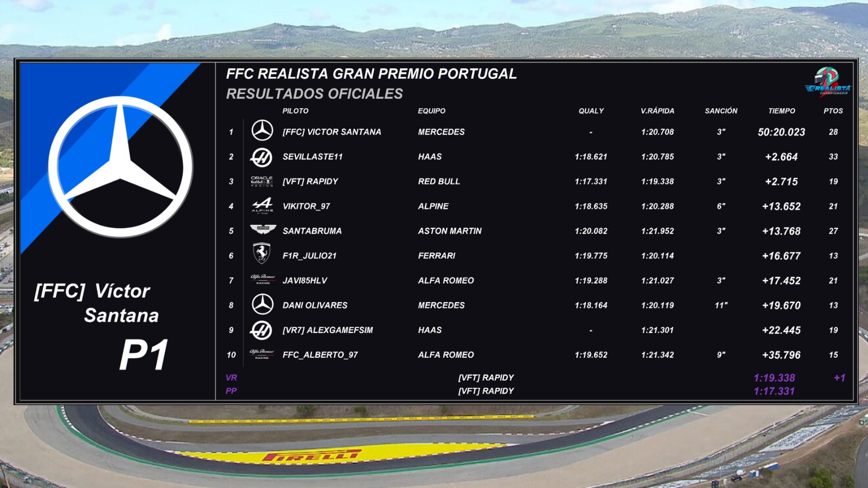Click the FFC Realista Championship logo

[x=828, y=82]
